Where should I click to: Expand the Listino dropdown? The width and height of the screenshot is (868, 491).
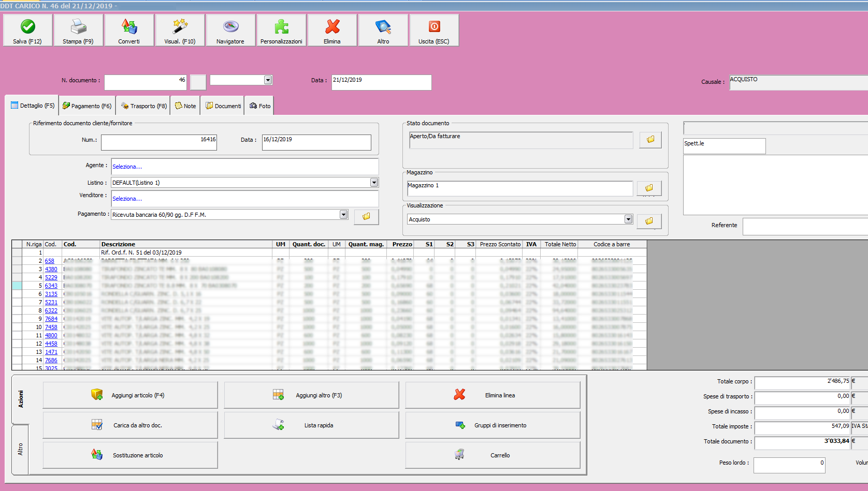click(374, 183)
